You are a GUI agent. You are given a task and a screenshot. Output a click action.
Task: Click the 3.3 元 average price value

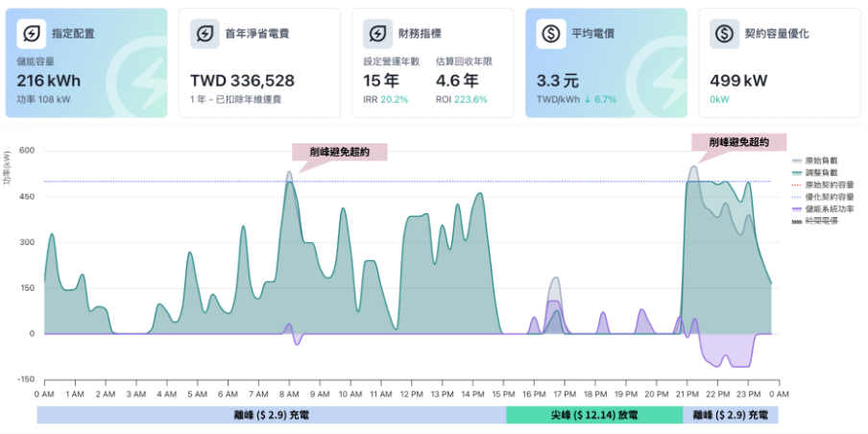[558, 81]
